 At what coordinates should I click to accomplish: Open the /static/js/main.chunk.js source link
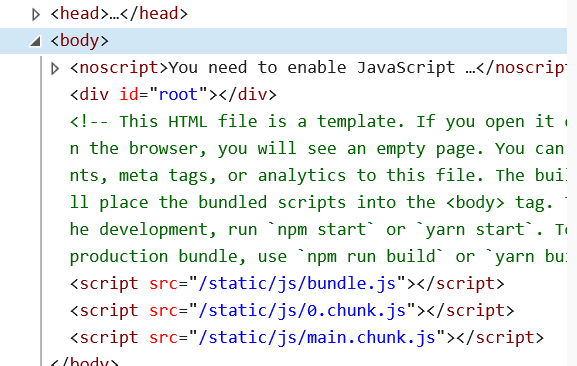(x=317, y=338)
